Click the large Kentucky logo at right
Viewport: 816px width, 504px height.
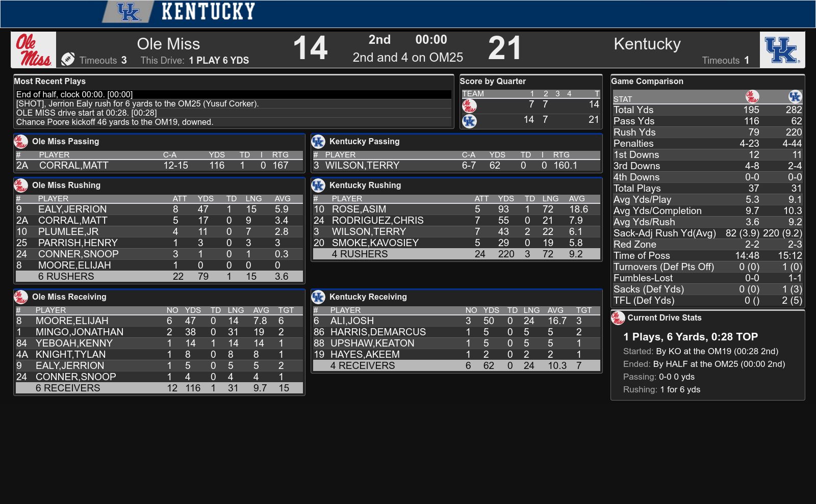coord(782,50)
